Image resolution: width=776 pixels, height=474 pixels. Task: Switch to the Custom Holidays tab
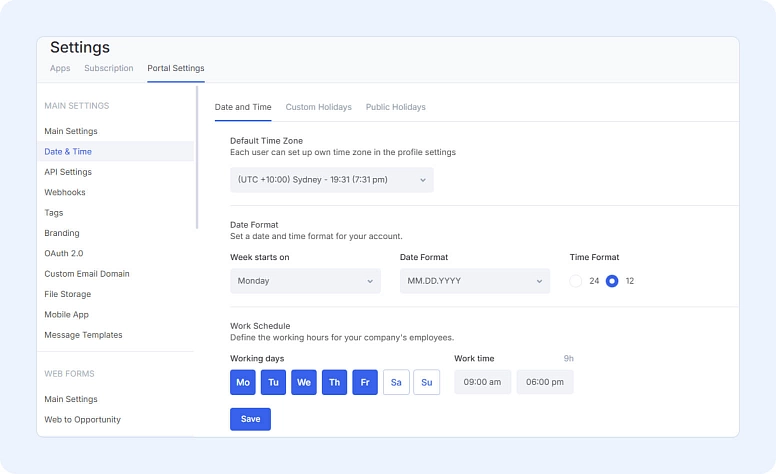click(x=318, y=107)
